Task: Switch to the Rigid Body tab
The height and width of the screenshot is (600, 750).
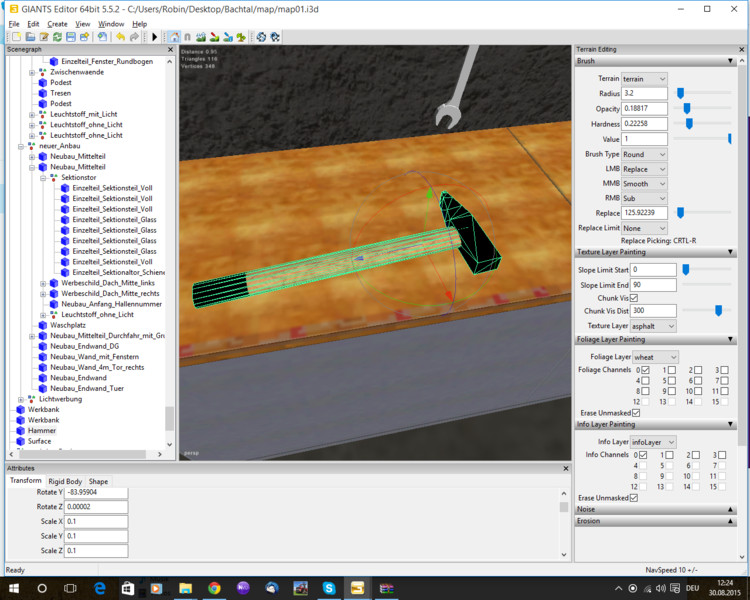Action: point(65,481)
